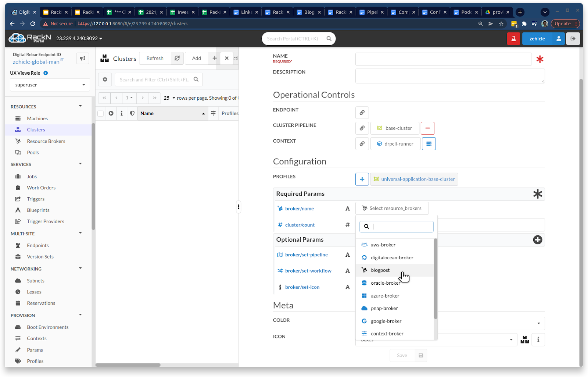The image size is (588, 377).
Task: Select aws-broker from the broker list
Action: (x=395, y=245)
